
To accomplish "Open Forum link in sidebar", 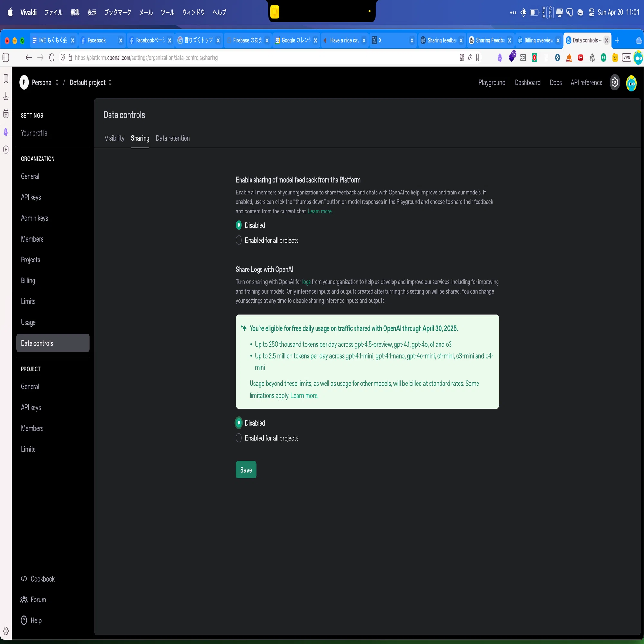I will [x=33, y=599].
